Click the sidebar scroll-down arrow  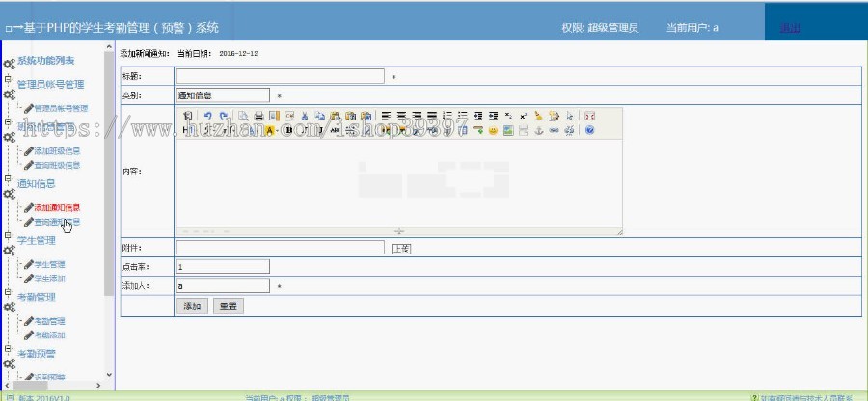(108, 374)
